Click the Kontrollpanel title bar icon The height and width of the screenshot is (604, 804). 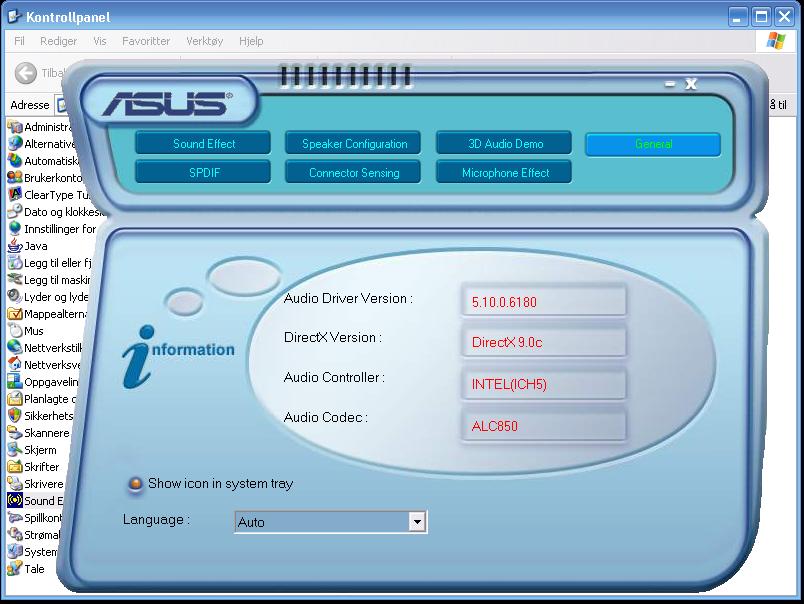click(x=14, y=16)
